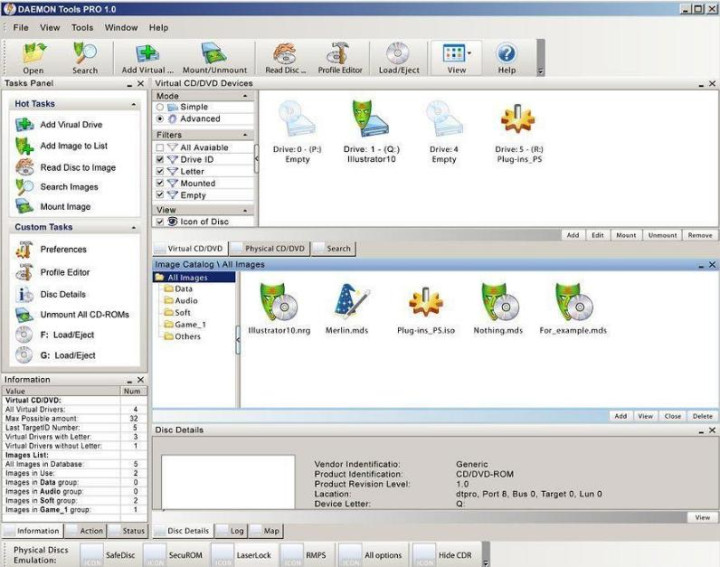720x567 pixels.
Task: Collapse the Filters section
Action: tap(245, 135)
